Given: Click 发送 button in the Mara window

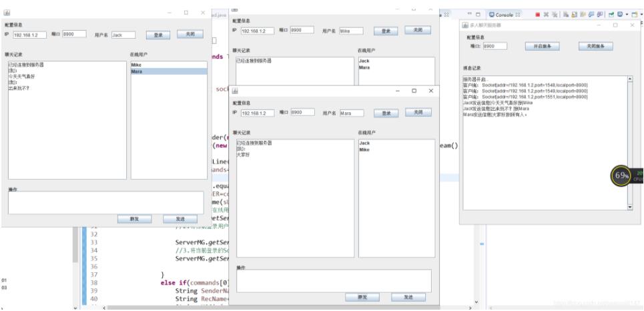Looking at the screenshot, I should (x=408, y=297).
